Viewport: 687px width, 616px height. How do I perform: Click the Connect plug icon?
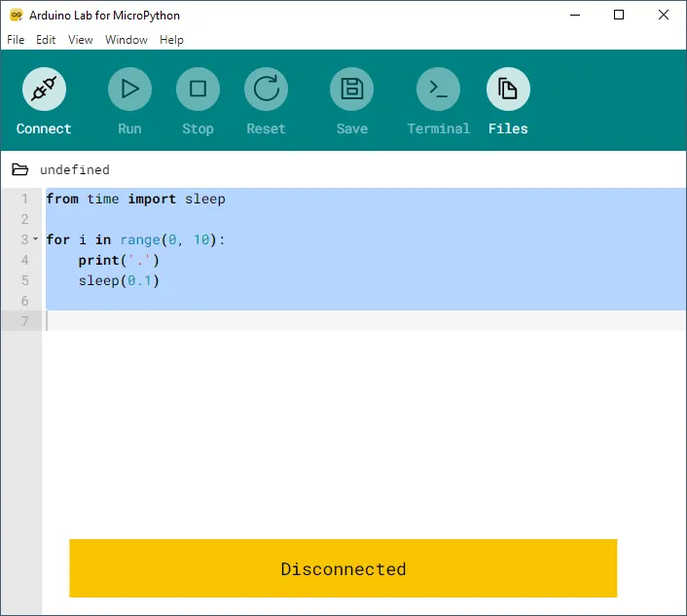(44, 89)
